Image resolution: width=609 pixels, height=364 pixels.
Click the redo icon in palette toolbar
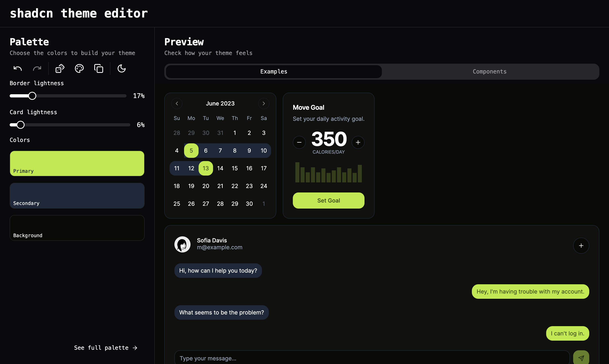click(37, 68)
